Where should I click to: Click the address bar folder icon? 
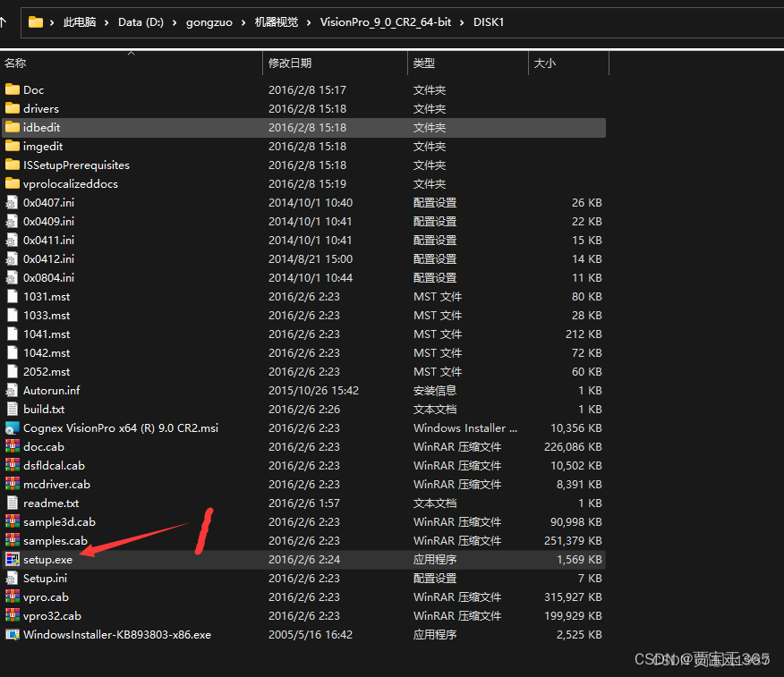(x=36, y=22)
